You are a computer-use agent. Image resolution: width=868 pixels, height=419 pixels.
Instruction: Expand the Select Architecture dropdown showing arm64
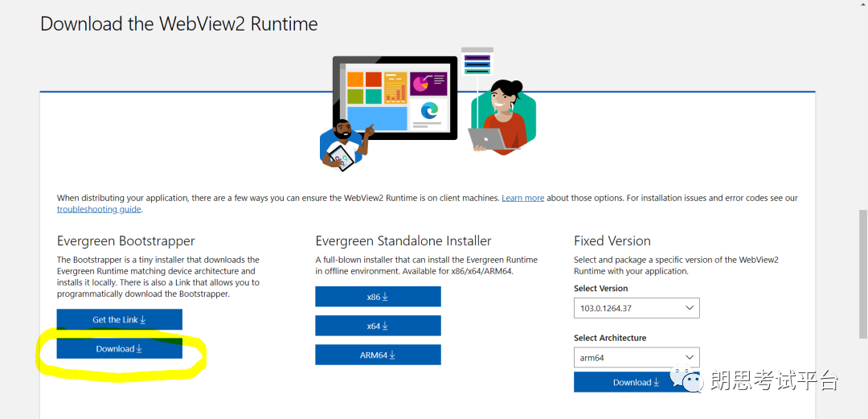point(637,358)
